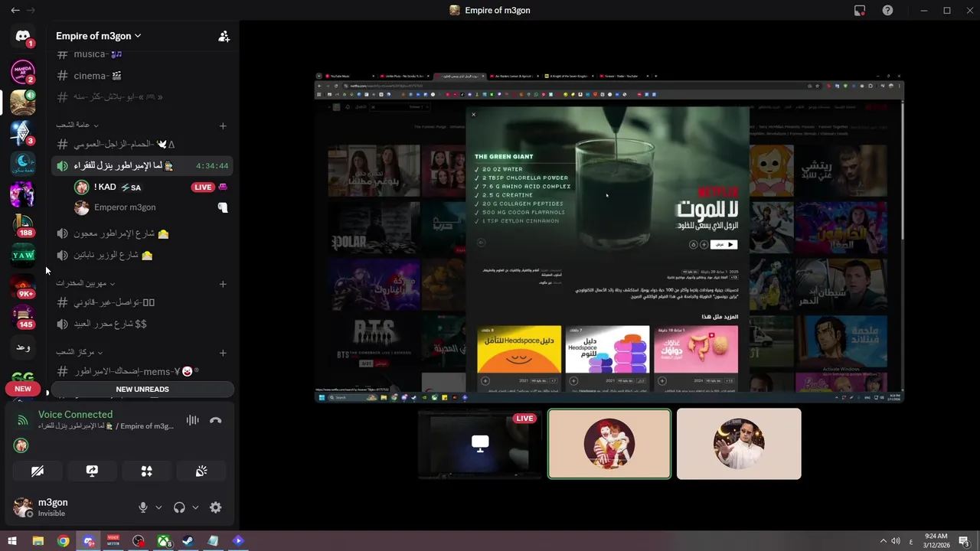The height and width of the screenshot is (551, 980).
Task: Join the شارع الوزير ناباتين voice channel
Action: pos(142,255)
